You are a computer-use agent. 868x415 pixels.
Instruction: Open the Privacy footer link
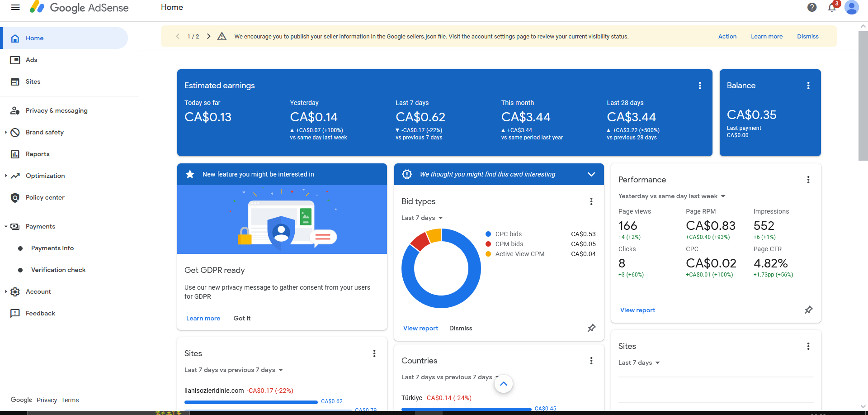pyautogui.click(x=47, y=400)
